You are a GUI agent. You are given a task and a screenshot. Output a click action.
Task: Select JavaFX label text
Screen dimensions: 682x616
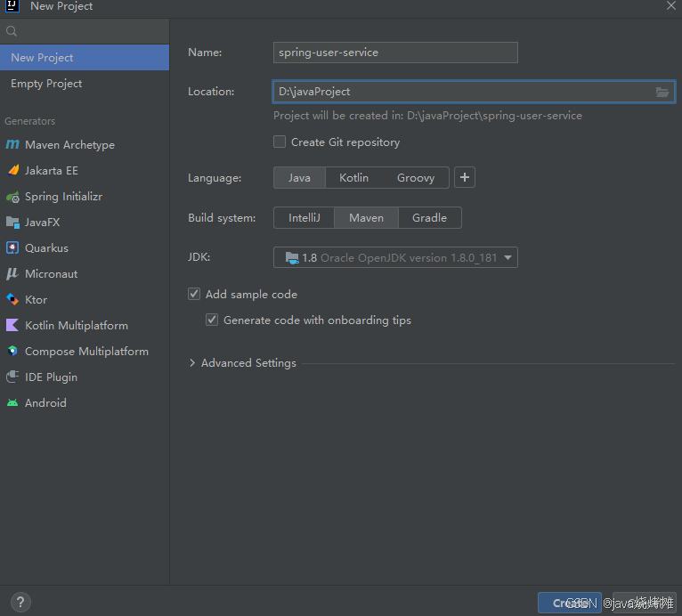coord(42,223)
